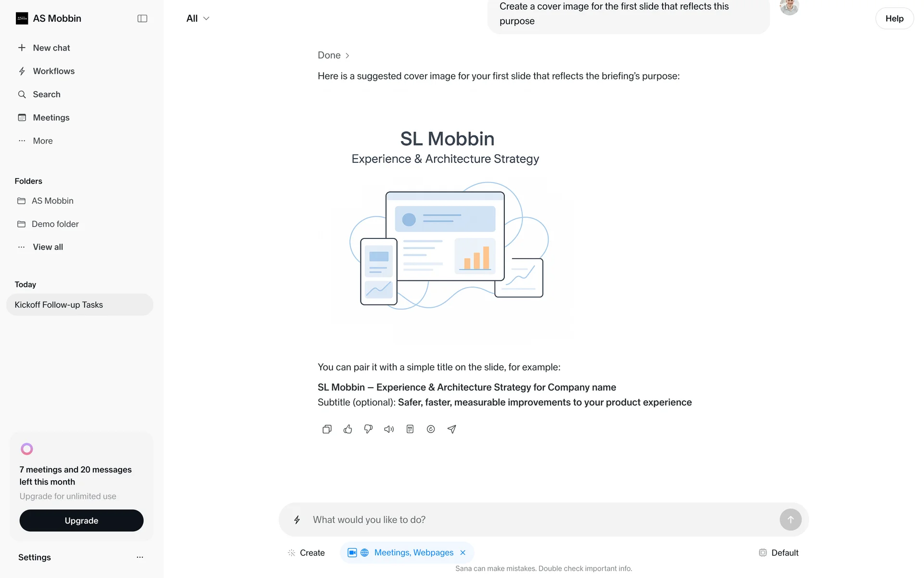Copy the response with the copy icon
Image resolution: width=924 pixels, height=578 pixels.
point(327,429)
